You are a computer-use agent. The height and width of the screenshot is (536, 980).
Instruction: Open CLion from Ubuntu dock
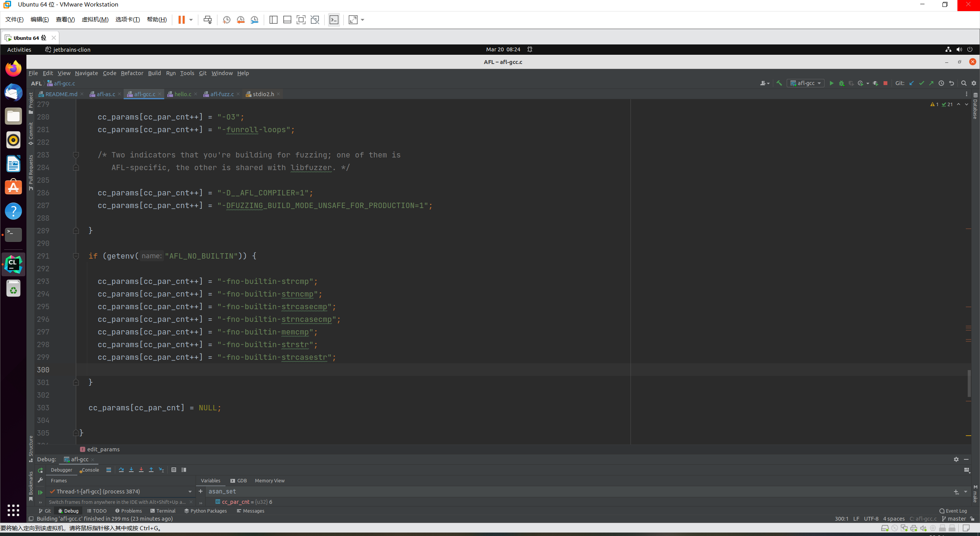point(13,264)
